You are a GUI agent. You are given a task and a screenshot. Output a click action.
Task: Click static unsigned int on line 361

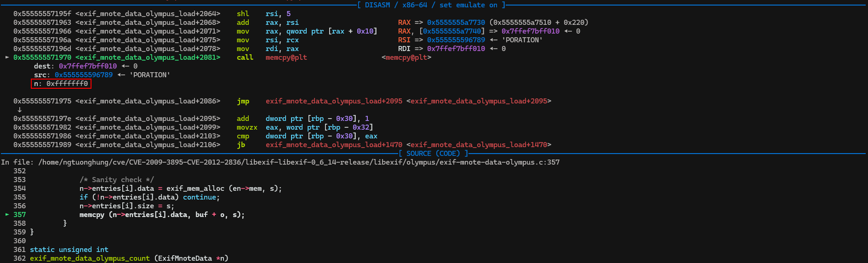(x=69, y=250)
